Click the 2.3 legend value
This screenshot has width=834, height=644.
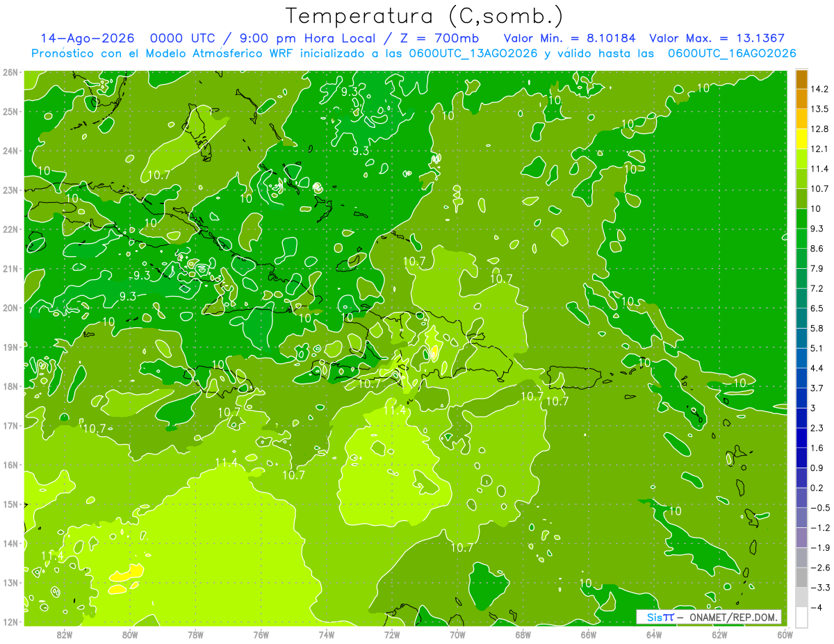[817, 428]
